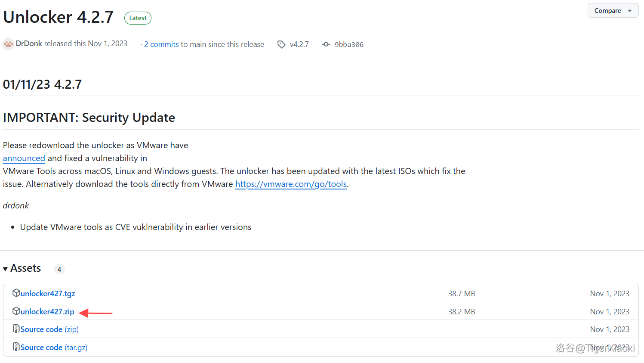
Task: Open the Compare dropdown
Action: (613, 11)
